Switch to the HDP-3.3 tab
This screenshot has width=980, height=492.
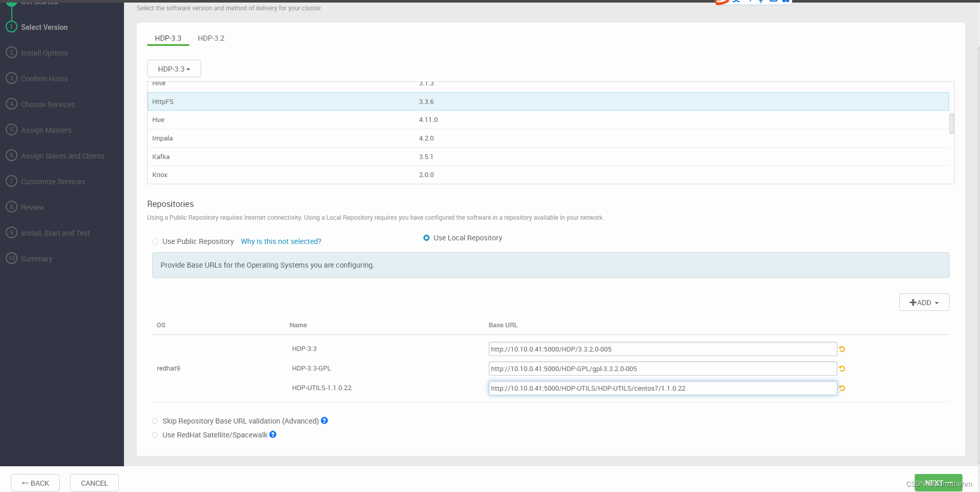point(168,38)
